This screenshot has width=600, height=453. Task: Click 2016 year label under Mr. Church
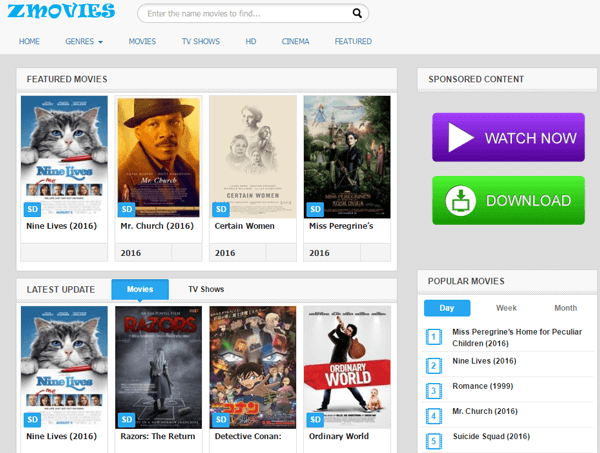[131, 253]
